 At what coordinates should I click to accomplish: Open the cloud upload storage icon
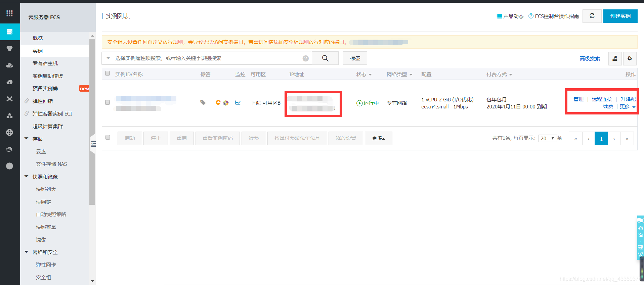(x=9, y=82)
